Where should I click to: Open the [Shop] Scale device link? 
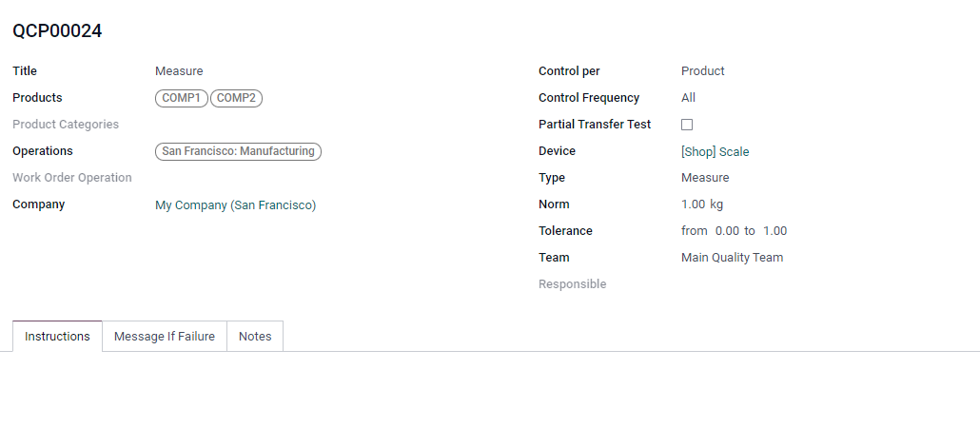[715, 152]
